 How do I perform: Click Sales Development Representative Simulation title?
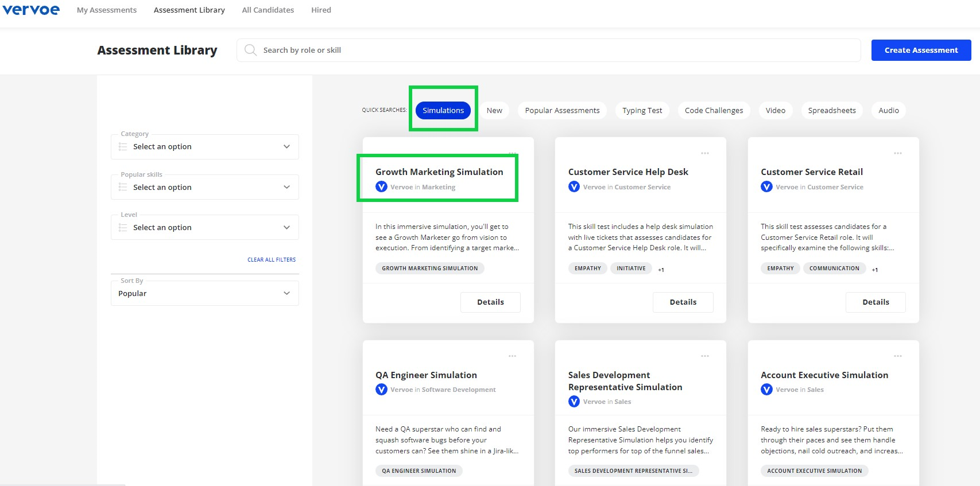[625, 381]
